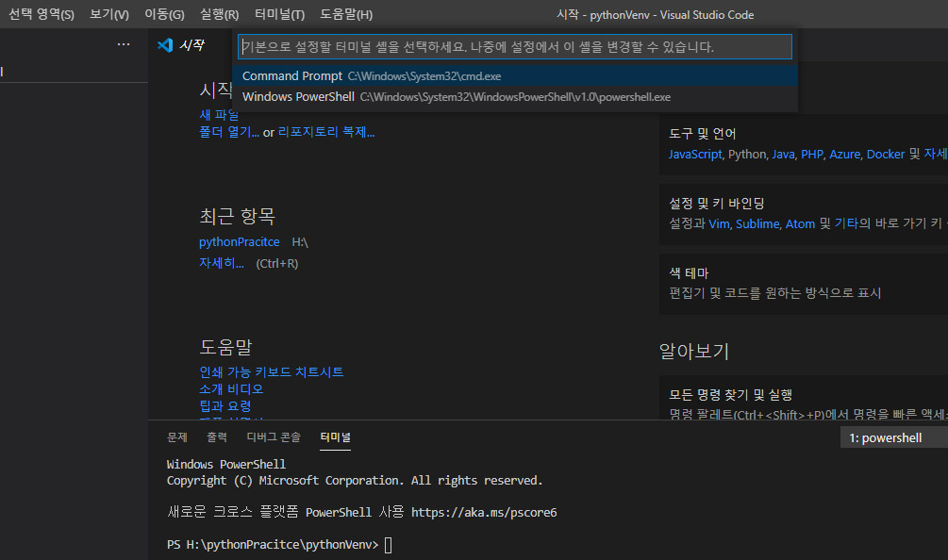Click the Azure tools link
Screen dimensions: 948x560
pyautogui.click(x=844, y=154)
